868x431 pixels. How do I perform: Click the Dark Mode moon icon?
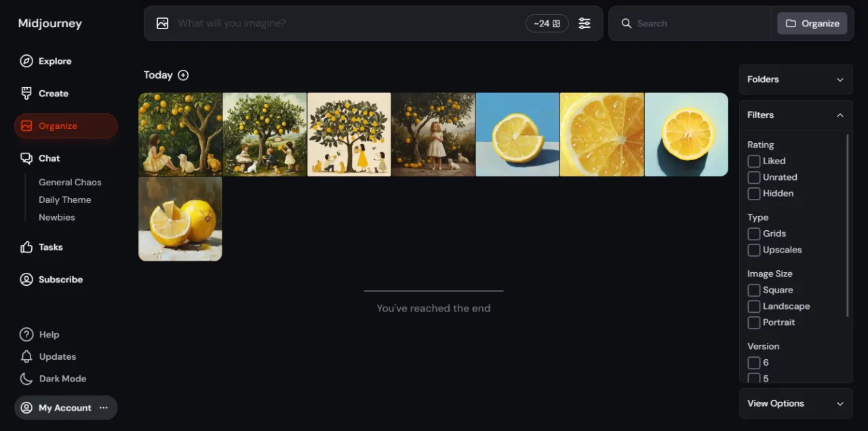(x=26, y=379)
